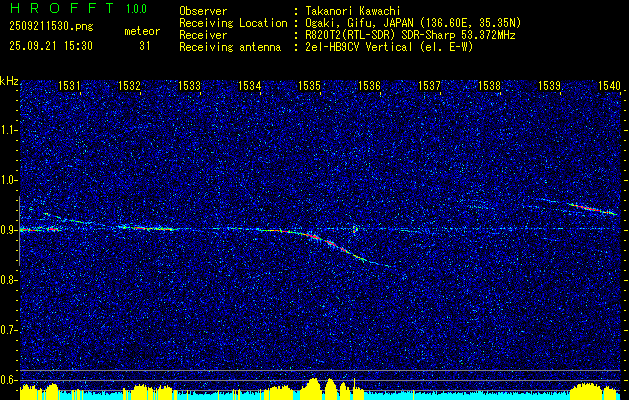This screenshot has width=629, height=400.
Task: Click the kHz axis unit label
Action: 9,81
